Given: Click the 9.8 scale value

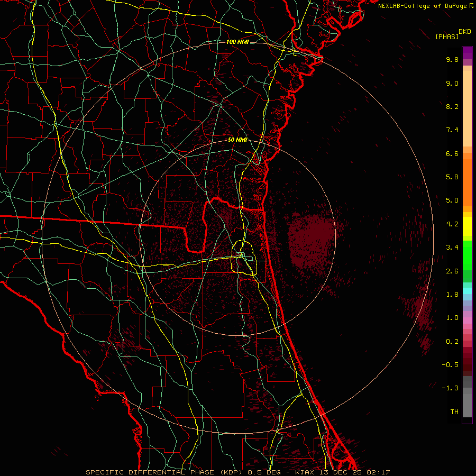Looking at the screenshot, I should [x=452, y=59].
